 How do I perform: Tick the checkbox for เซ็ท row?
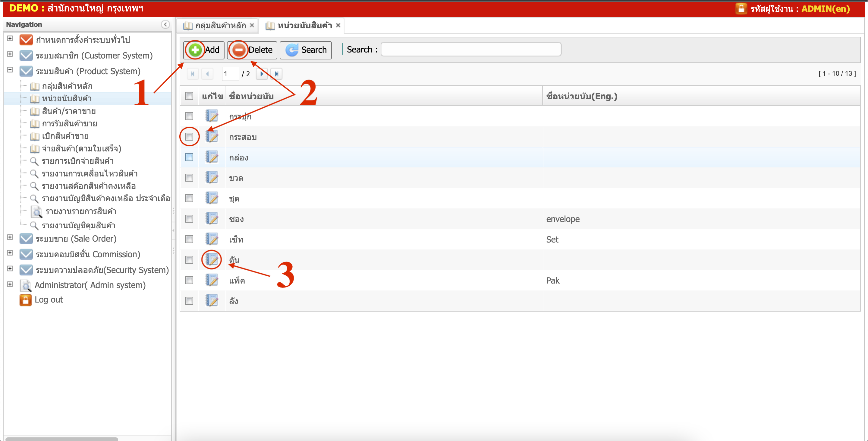(189, 240)
